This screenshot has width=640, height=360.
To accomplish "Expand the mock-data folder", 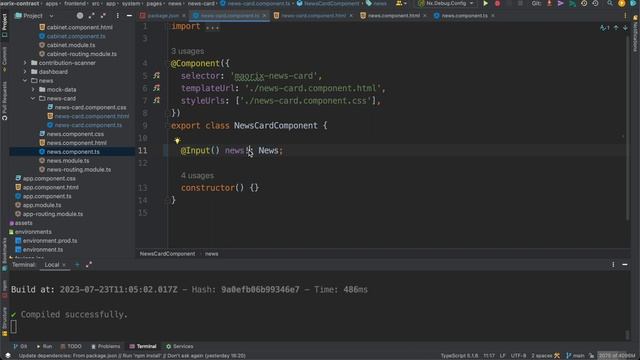I will pyautogui.click(x=33, y=89).
